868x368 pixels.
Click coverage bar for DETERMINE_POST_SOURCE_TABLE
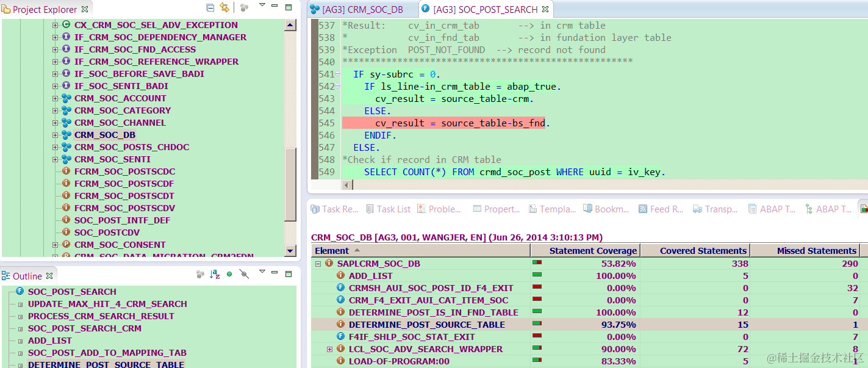pos(537,323)
